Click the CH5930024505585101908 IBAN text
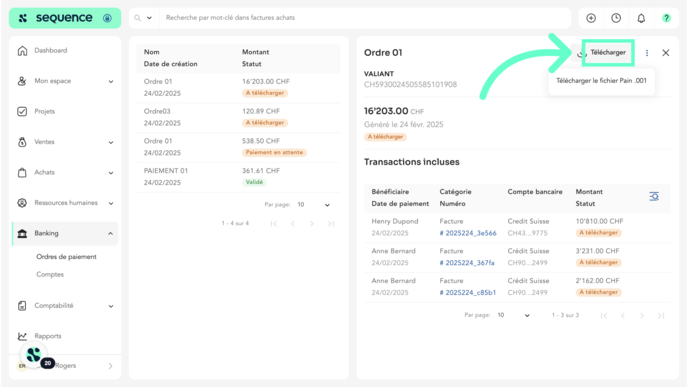 click(410, 84)
